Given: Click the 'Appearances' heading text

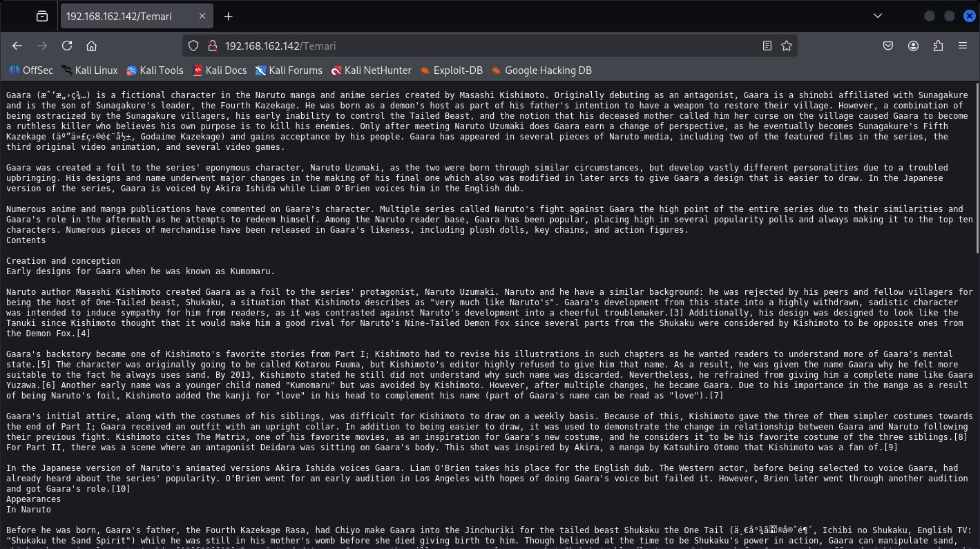Looking at the screenshot, I should (34, 499).
